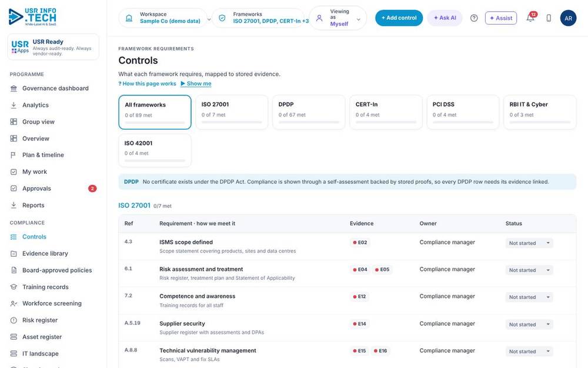The height and width of the screenshot is (368, 588).
Task: Open status dropdown for ISMS scope defined
Action: click(x=529, y=243)
